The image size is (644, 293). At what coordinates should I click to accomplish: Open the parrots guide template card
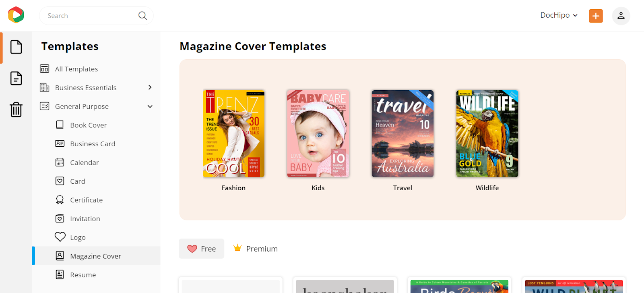459,285
